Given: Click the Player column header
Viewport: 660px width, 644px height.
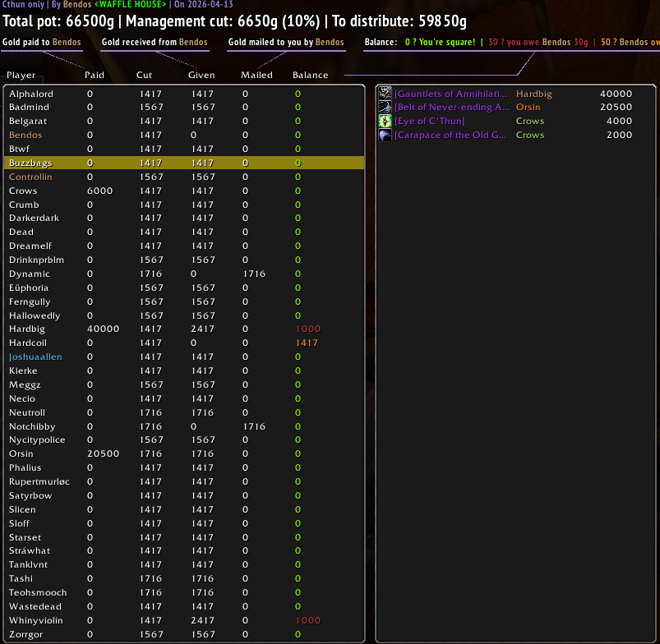Looking at the screenshot, I should click(21, 75).
